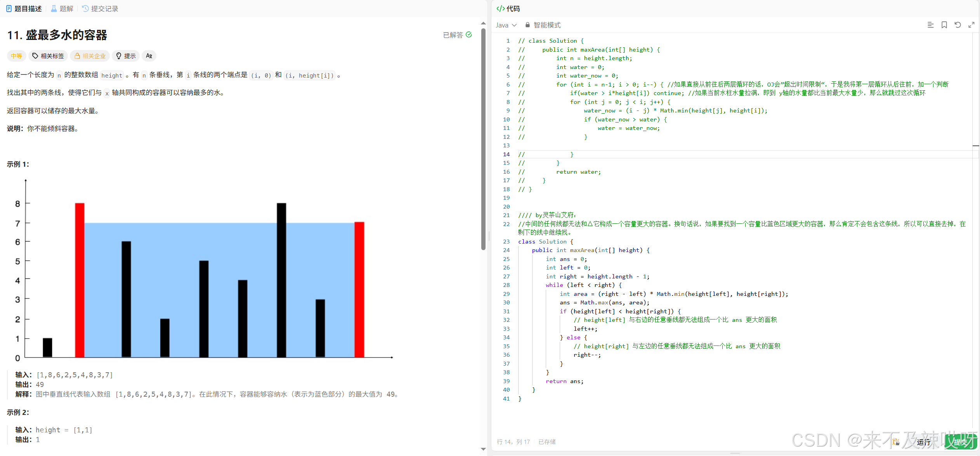Click the 提示 lightbulb hint tag
The height and width of the screenshot is (456, 980).
pos(126,56)
